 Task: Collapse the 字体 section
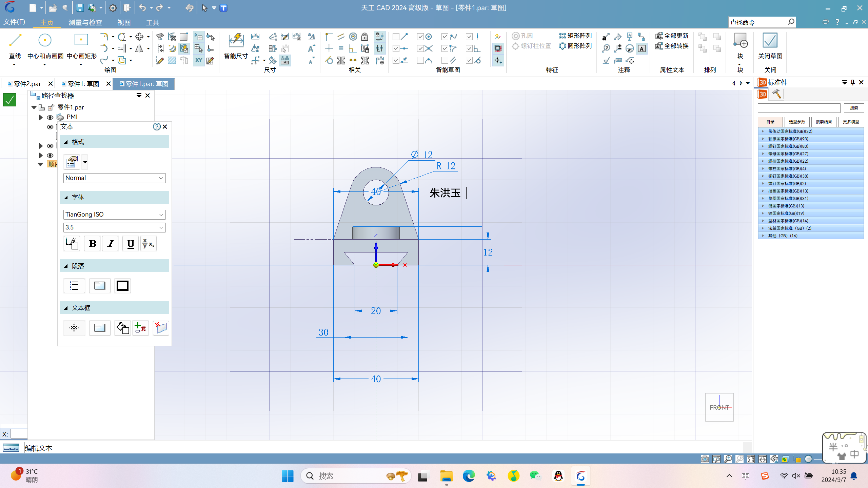coord(66,198)
